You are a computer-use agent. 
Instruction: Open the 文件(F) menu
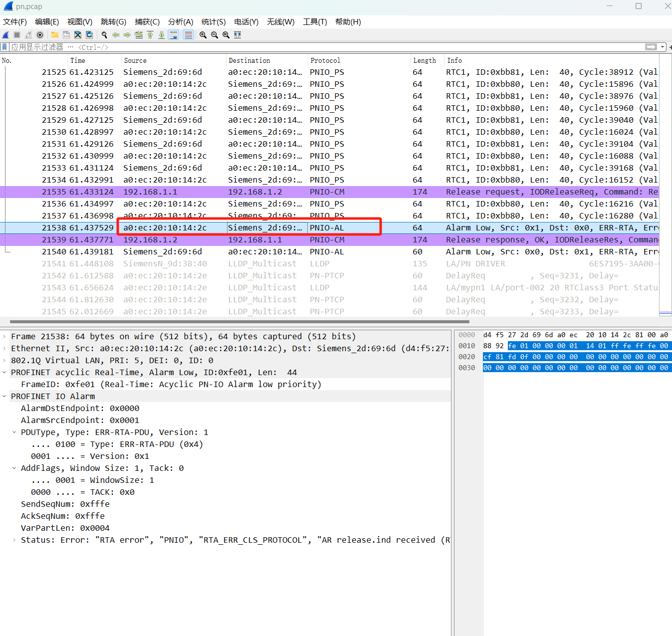coord(15,22)
